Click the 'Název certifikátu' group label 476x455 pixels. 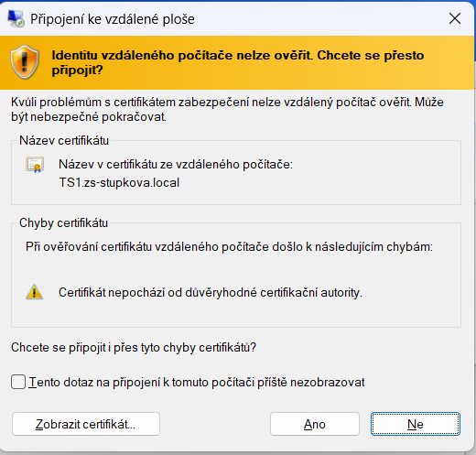[x=64, y=141]
